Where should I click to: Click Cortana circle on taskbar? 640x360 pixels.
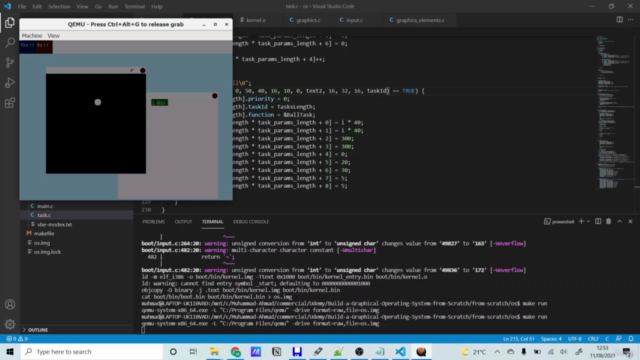click(173, 351)
